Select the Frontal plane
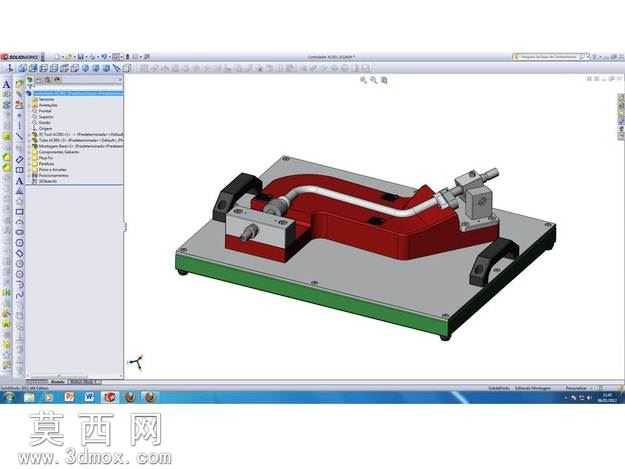 point(42,111)
